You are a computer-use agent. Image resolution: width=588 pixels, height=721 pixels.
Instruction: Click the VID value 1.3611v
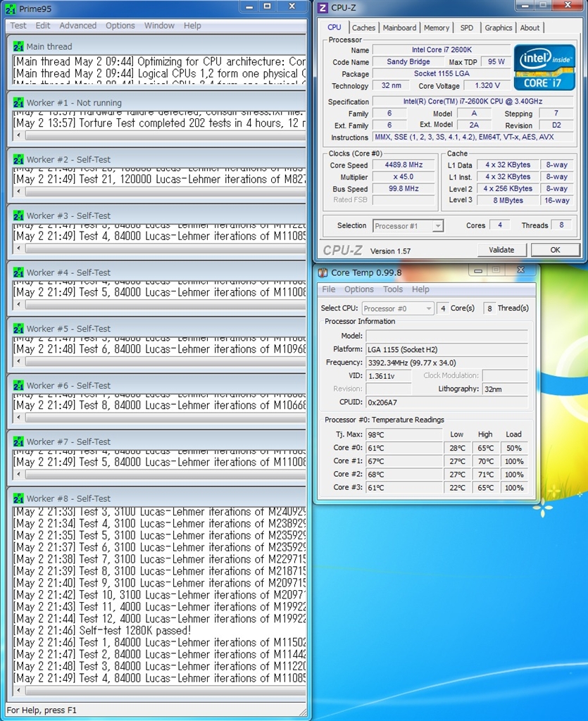pyautogui.click(x=389, y=376)
